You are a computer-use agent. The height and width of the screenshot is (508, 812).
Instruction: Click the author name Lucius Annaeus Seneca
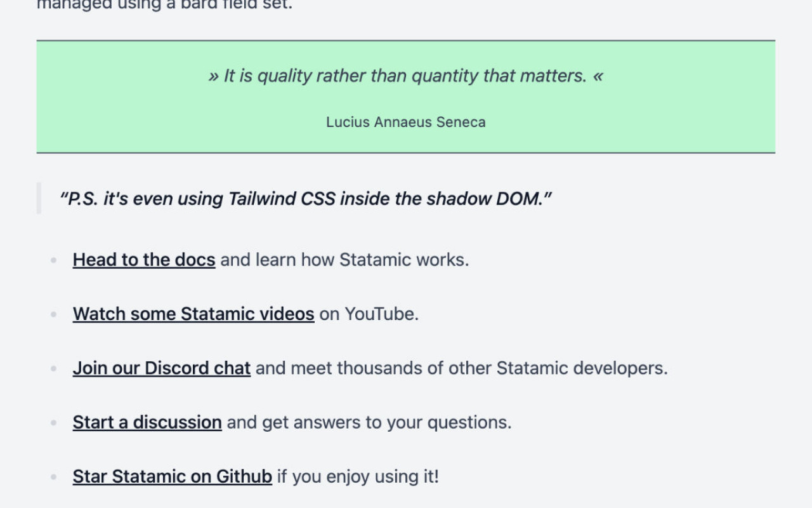click(x=406, y=122)
